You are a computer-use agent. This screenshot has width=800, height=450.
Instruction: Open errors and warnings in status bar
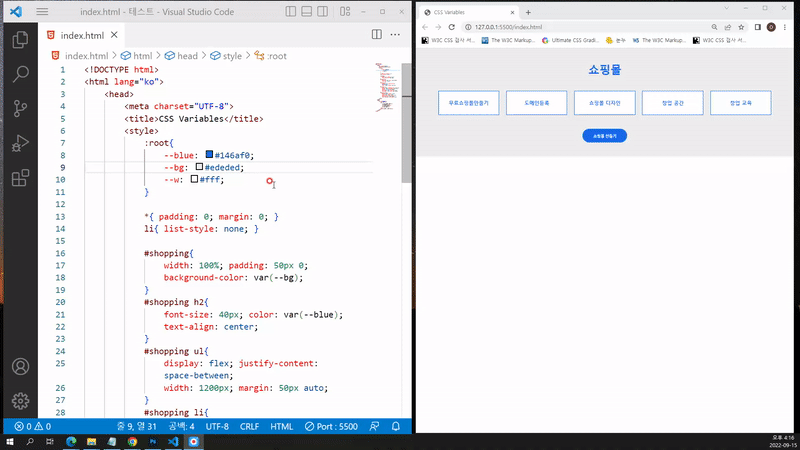[x=33, y=427]
